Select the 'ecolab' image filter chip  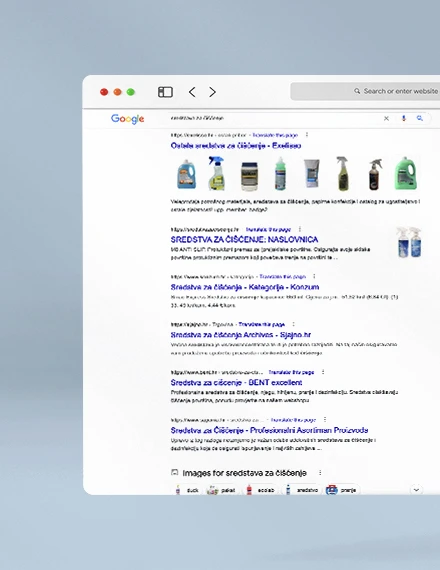coord(261,490)
